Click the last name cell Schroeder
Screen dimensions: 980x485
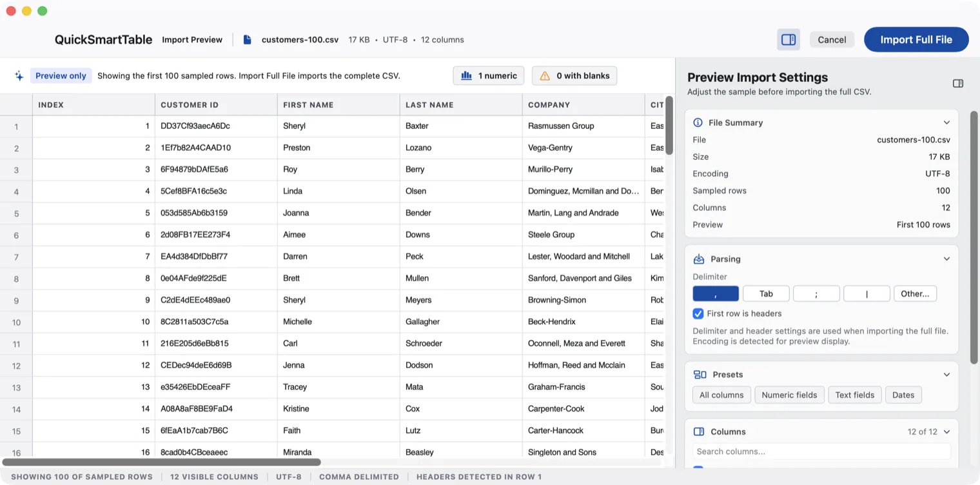(x=461, y=344)
